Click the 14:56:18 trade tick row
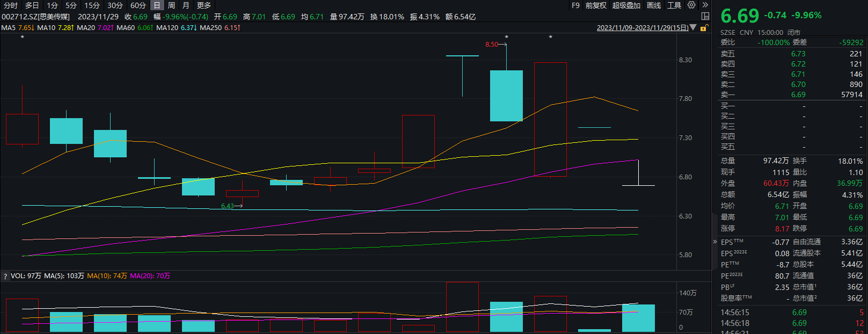 (791, 323)
